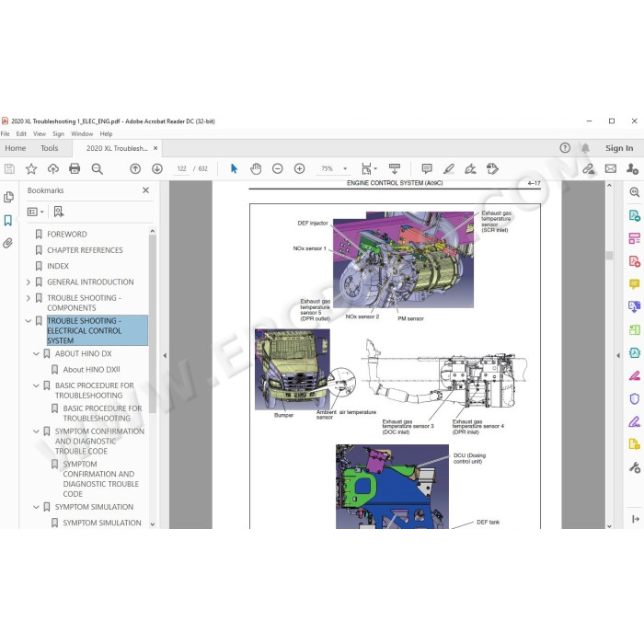Collapse SYMPTOM CONFIRMATION AND DIAGNOSTIC TROUBLE CODE parent

[x=36, y=431]
